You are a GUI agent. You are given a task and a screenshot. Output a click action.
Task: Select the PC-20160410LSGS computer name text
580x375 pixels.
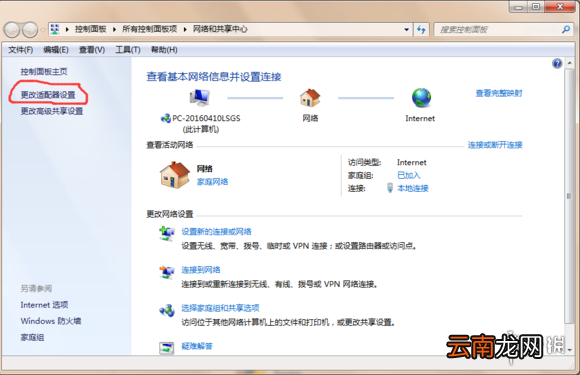(x=206, y=118)
